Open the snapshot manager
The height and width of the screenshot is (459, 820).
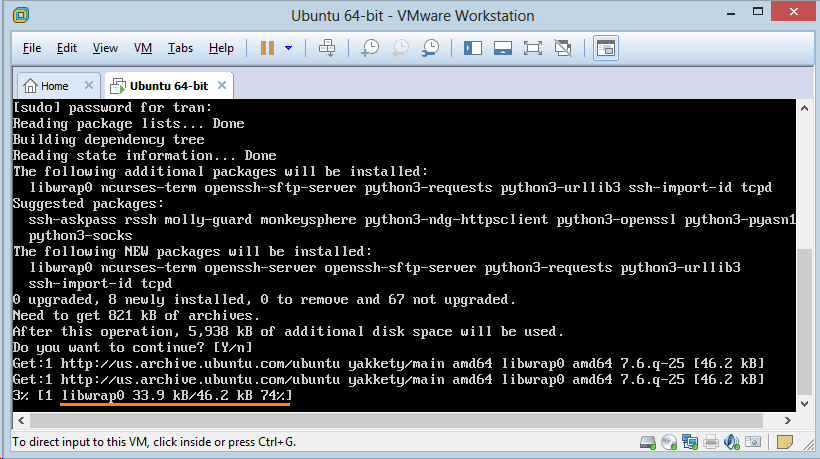(430, 48)
